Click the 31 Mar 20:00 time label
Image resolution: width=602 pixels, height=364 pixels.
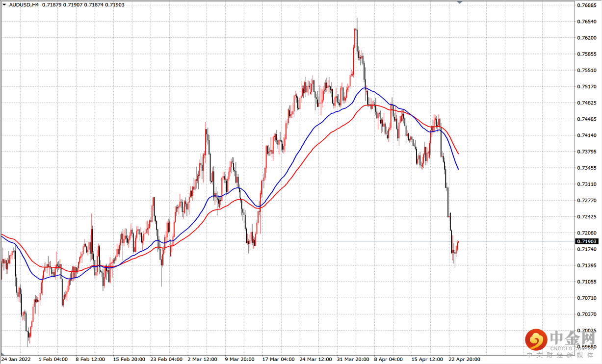(353, 359)
